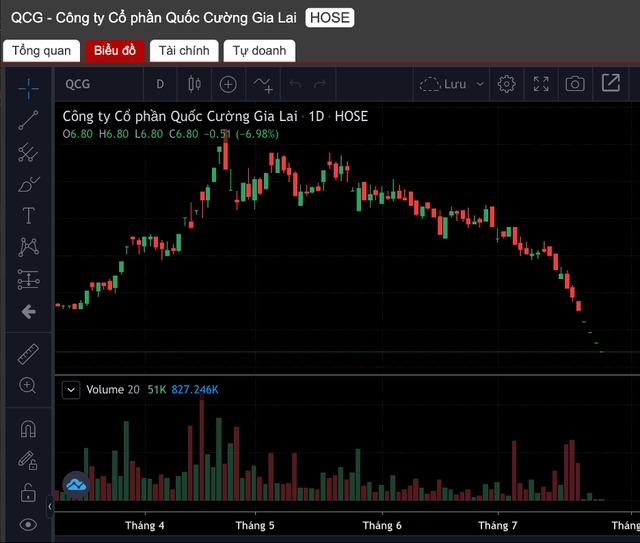Open the ruler measure tool
The height and width of the screenshot is (543, 640).
tap(28, 353)
